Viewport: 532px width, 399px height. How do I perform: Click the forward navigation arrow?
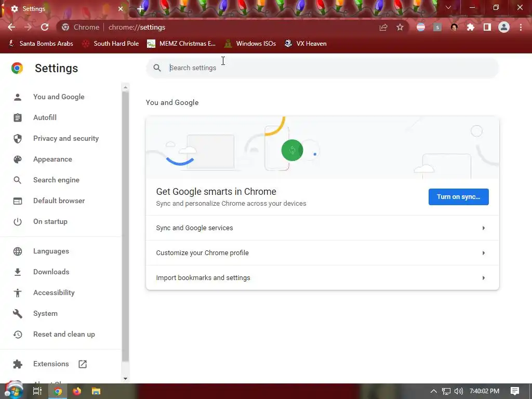point(28,27)
